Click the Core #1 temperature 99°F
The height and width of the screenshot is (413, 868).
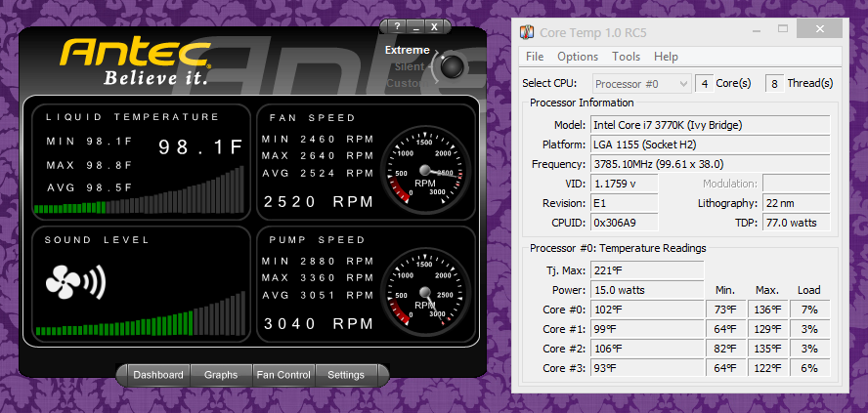[647, 329]
